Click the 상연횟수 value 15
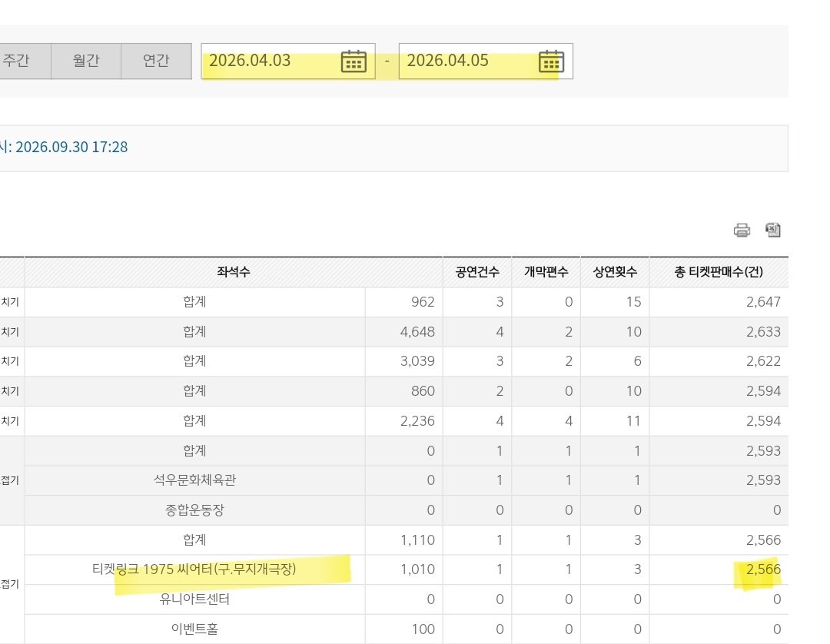The width and height of the screenshot is (830, 644). point(633,302)
